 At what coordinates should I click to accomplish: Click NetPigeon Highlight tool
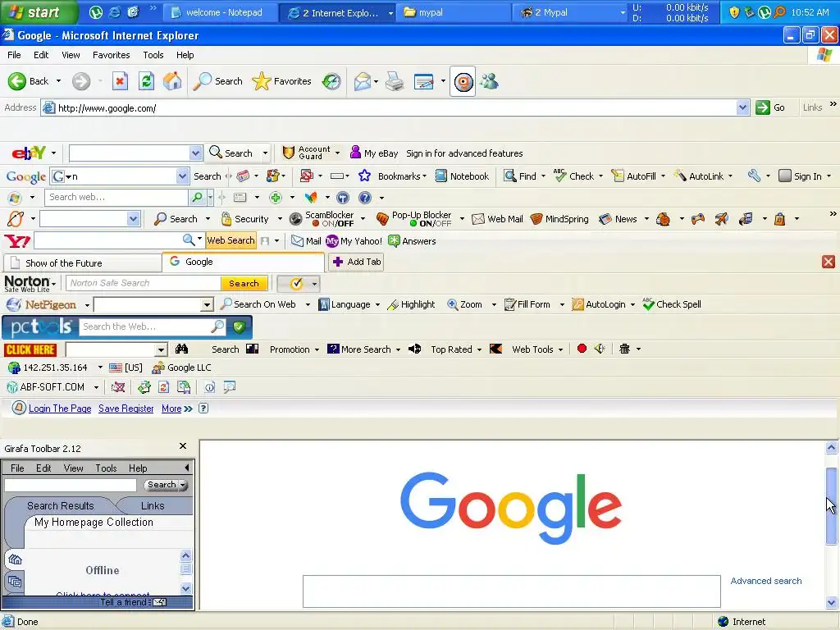[x=411, y=304]
